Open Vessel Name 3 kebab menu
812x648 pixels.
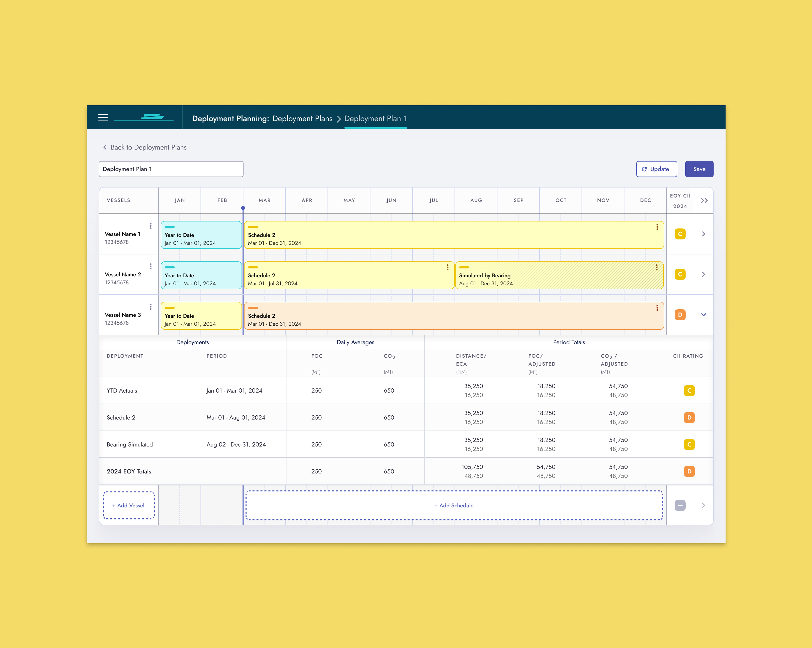pos(151,307)
